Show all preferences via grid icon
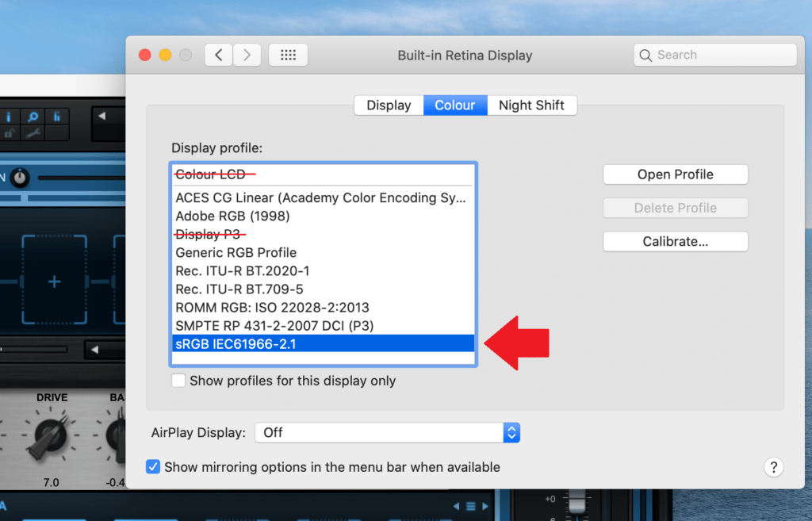812x521 pixels. (288, 55)
